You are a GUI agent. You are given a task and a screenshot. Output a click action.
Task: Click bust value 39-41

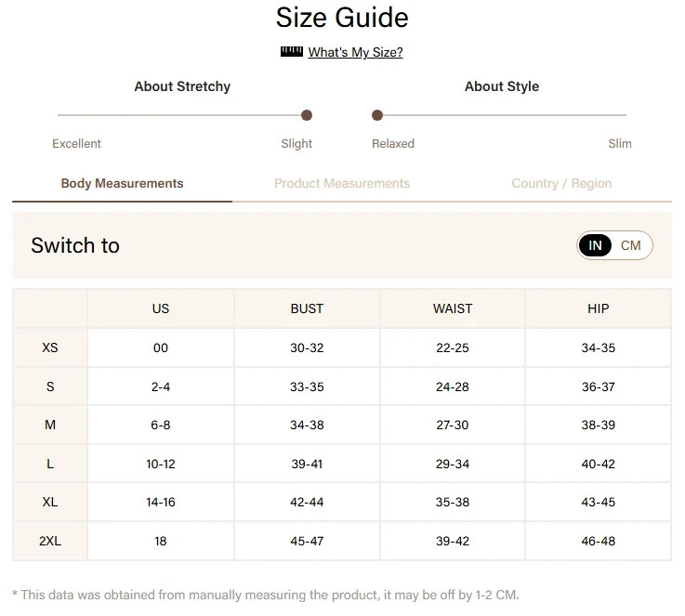tap(307, 464)
